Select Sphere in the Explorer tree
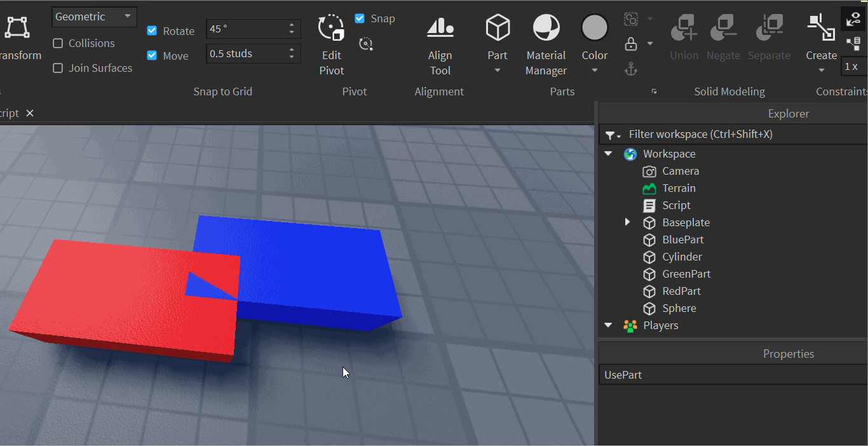868x446 pixels. tap(679, 308)
